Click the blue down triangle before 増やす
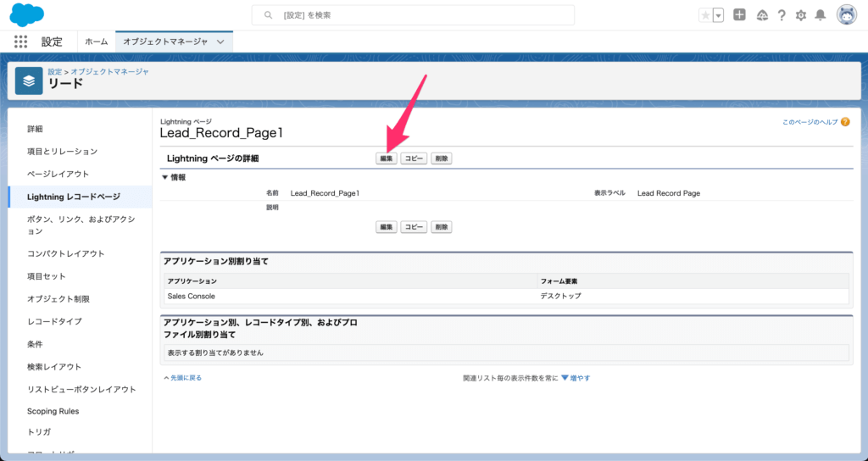868x461 pixels. coord(565,378)
